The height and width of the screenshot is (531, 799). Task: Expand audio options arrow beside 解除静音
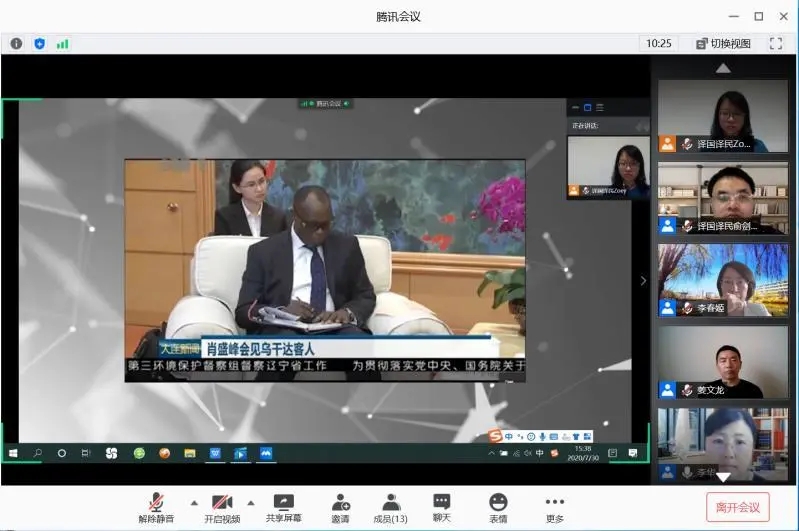(193, 502)
